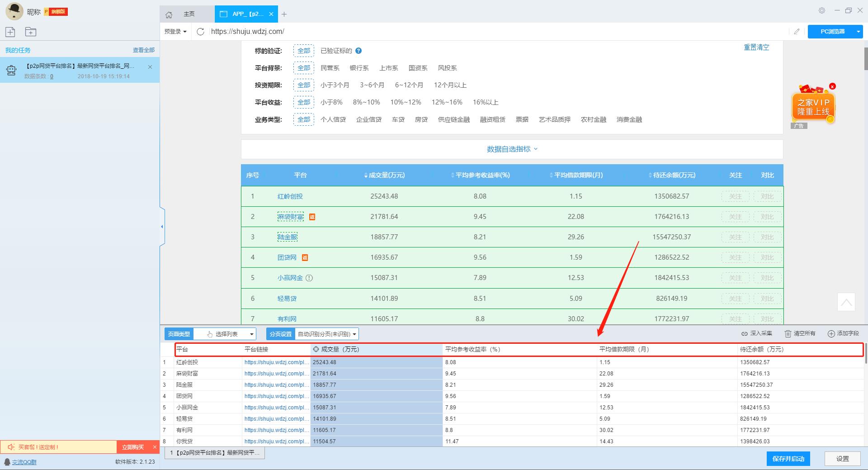Click the new task plus icon
868x470 pixels.
point(10,32)
